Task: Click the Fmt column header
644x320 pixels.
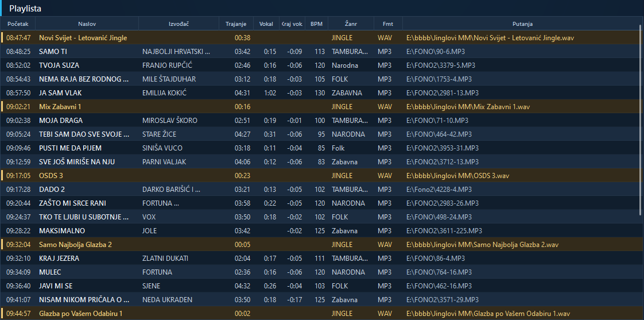Action: pyautogui.click(x=387, y=24)
